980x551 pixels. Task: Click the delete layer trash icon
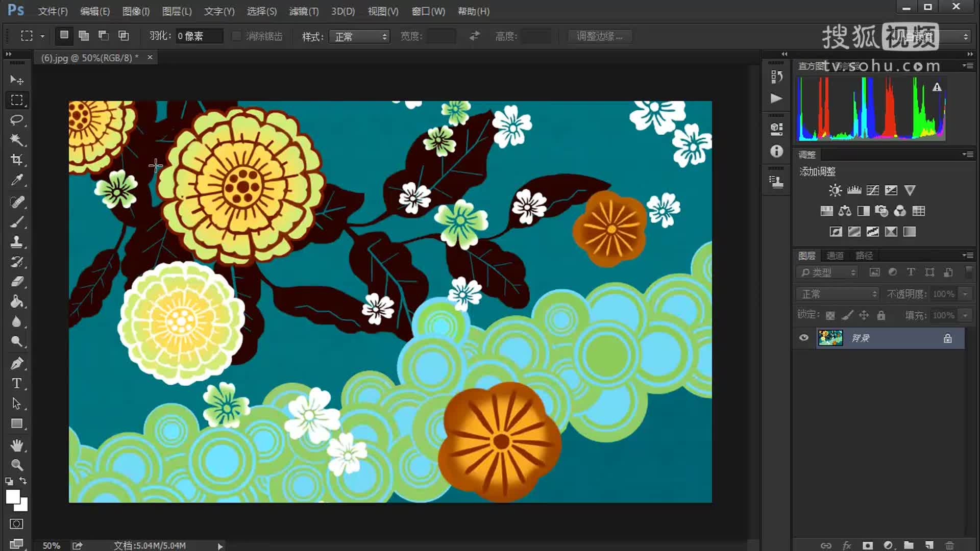(x=949, y=545)
